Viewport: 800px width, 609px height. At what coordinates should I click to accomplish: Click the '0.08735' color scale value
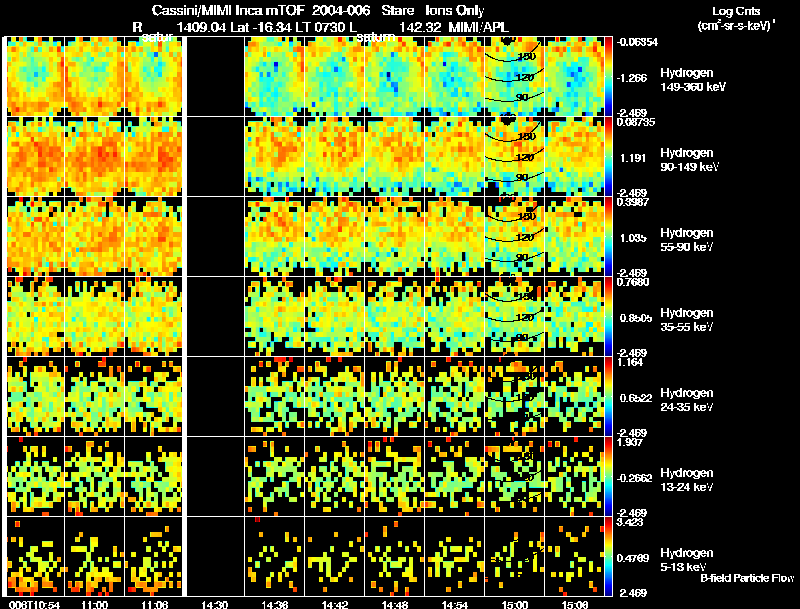point(636,122)
